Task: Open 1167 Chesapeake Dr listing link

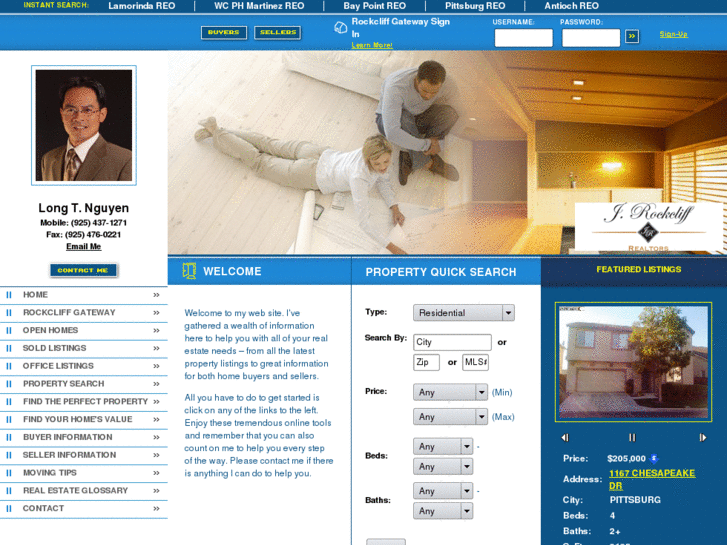Action: [652, 480]
